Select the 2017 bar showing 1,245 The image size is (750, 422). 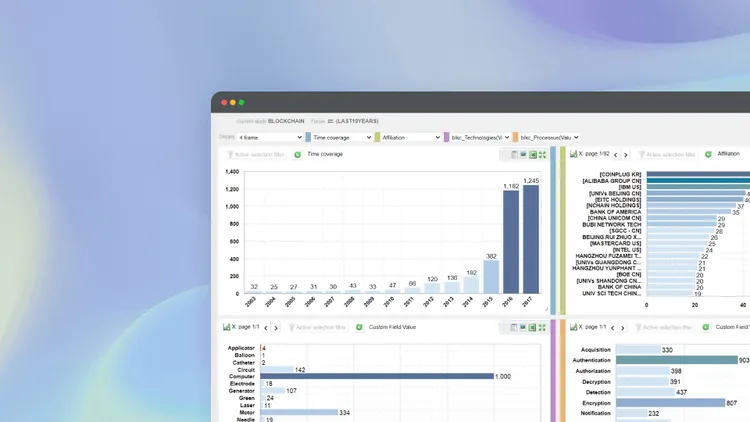(x=531, y=239)
